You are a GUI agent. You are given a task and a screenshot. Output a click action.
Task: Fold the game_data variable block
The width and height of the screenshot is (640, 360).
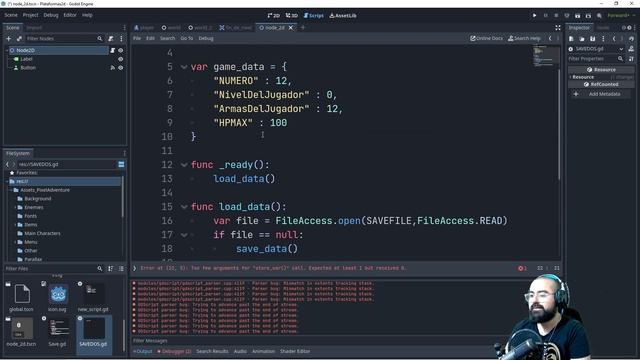coord(184,67)
